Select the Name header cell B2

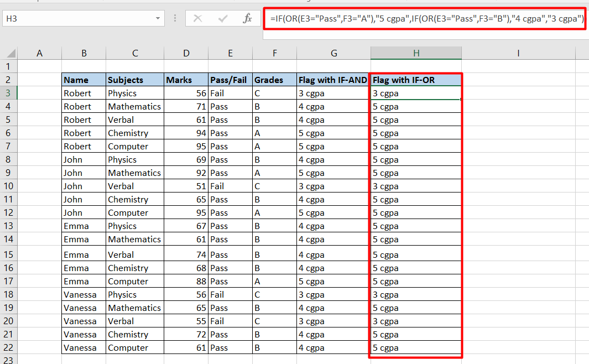(84, 80)
